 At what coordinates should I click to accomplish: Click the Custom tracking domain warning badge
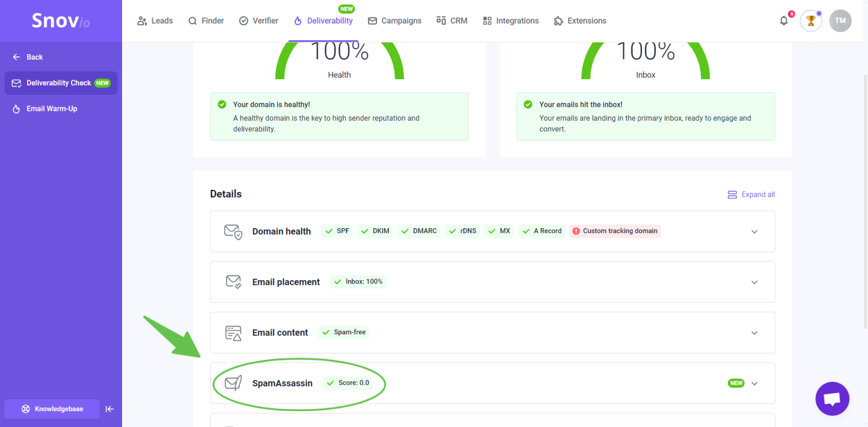click(615, 231)
